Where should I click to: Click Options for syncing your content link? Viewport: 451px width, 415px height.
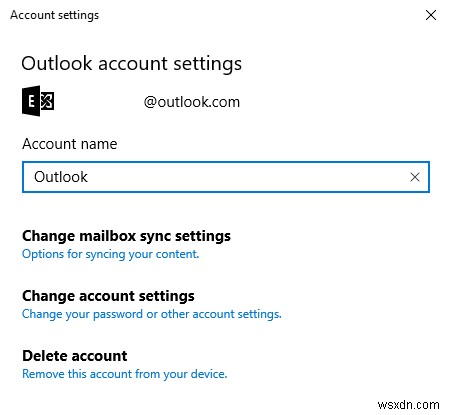[110, 254]
